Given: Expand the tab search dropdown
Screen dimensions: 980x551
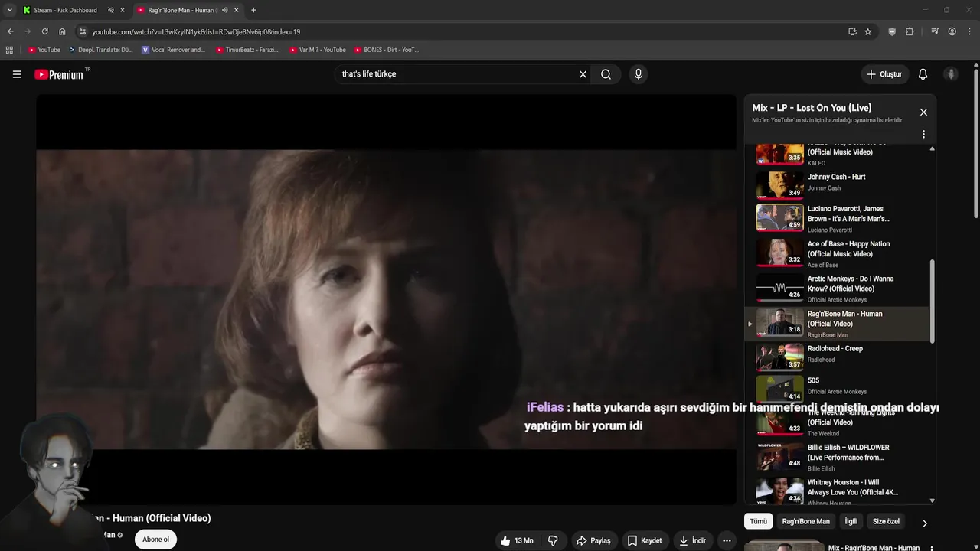Looking at the screenshot, I should [9, 10].
